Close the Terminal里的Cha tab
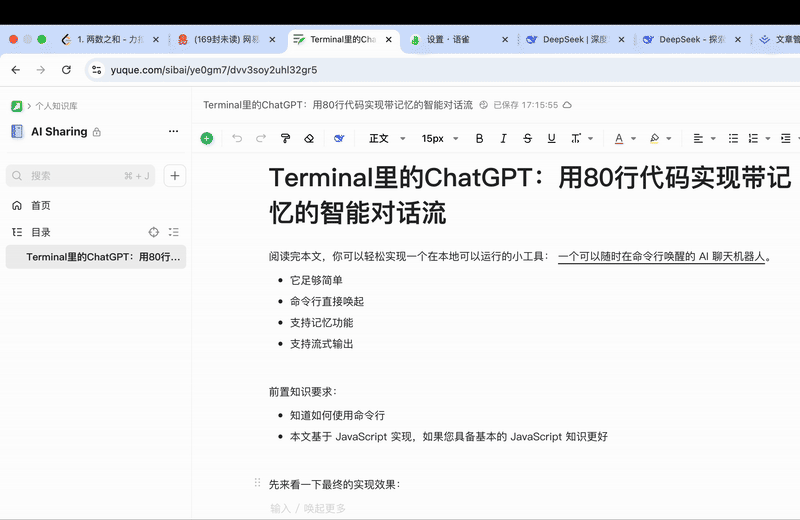Image resolution: width=800 pixels, height=520 pixels. pos(389,39)
